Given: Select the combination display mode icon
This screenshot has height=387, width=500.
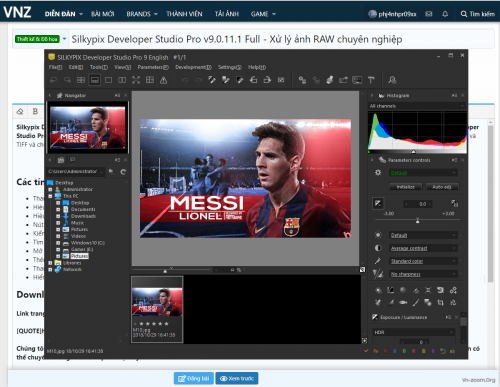Looking at the screenshot, I should (x=95, y=80).
